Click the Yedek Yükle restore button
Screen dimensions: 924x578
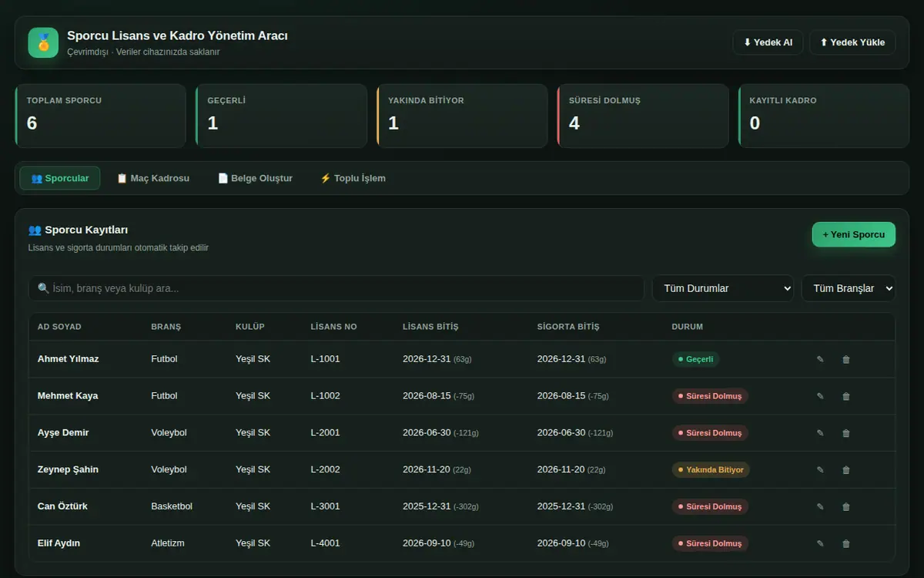[852, 42]
